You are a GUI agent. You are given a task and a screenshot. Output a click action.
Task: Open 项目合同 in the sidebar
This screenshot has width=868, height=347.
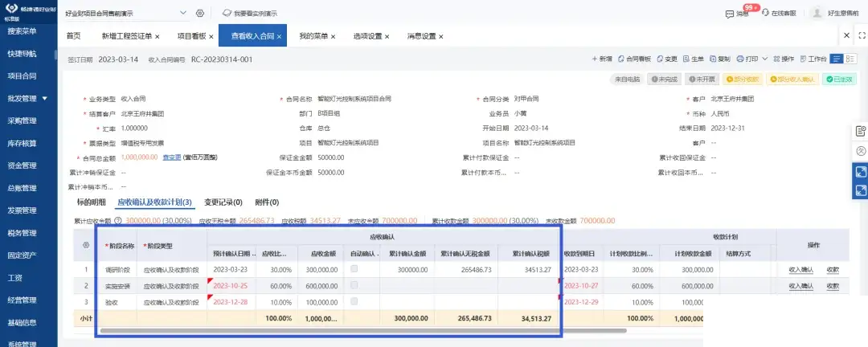[x=23, y=76]
